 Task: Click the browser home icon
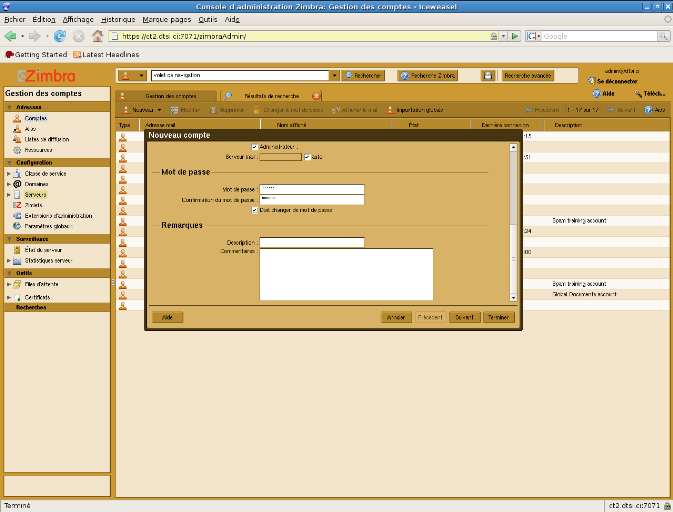[x=98, y=36]
